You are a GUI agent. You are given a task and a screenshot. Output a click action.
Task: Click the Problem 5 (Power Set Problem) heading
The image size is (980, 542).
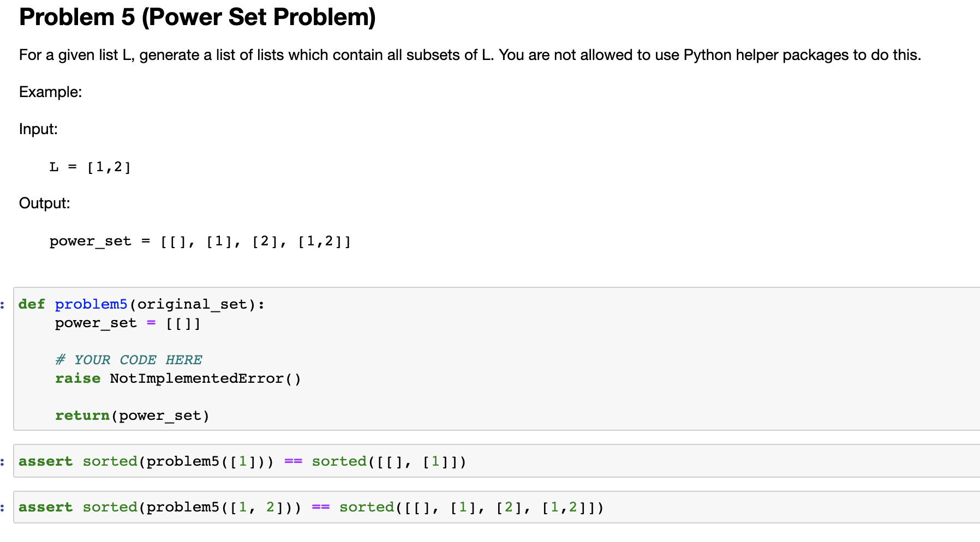pos(197,17)
